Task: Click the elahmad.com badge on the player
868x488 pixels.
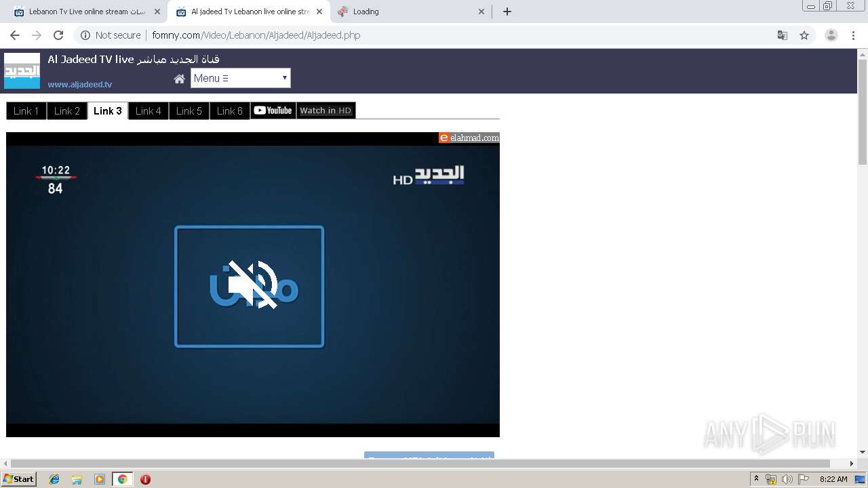Action: coord(469,138)
